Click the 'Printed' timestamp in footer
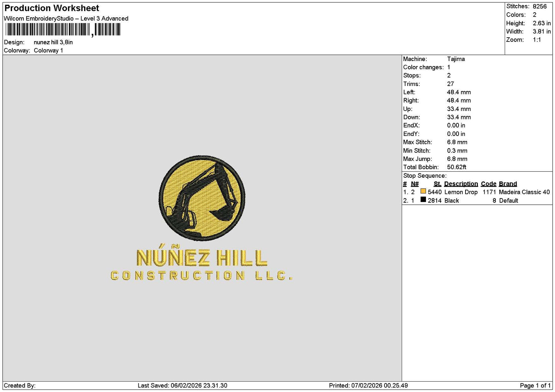This screenshot has height=392, width=555. coord(368,385)
